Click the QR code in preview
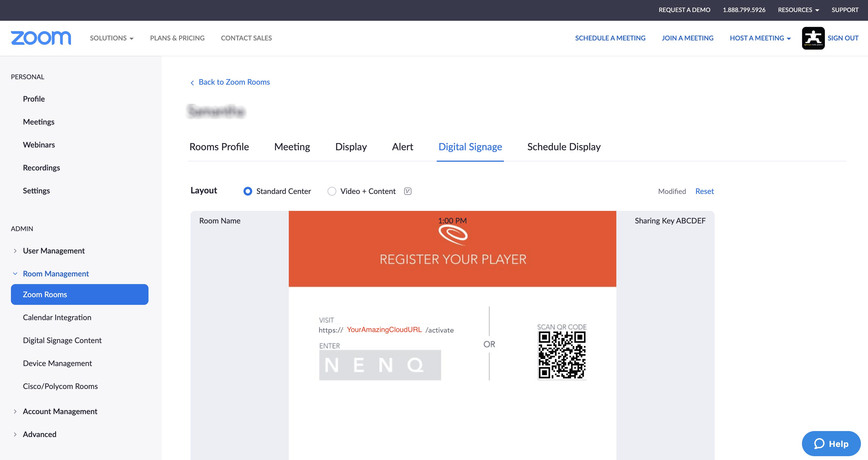The image size is (868, 460). pos(562,355)
